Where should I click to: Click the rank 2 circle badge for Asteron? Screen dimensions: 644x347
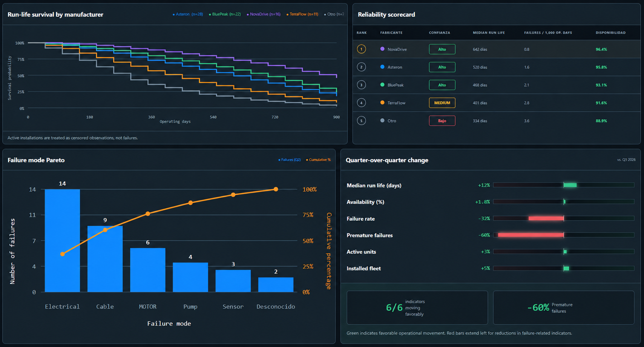point(361,67)
